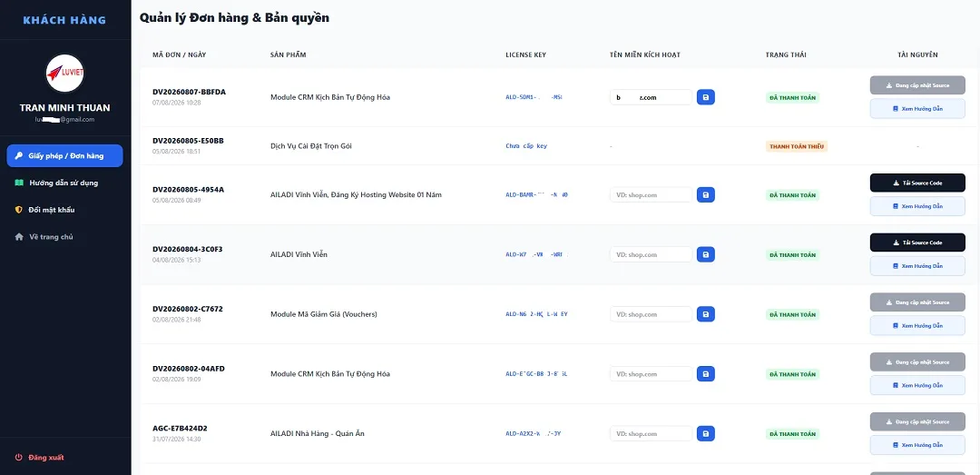Save domain for order DV20260805-4954A
The width and height of the screenshot is (980, 475).
pos(706,194)
